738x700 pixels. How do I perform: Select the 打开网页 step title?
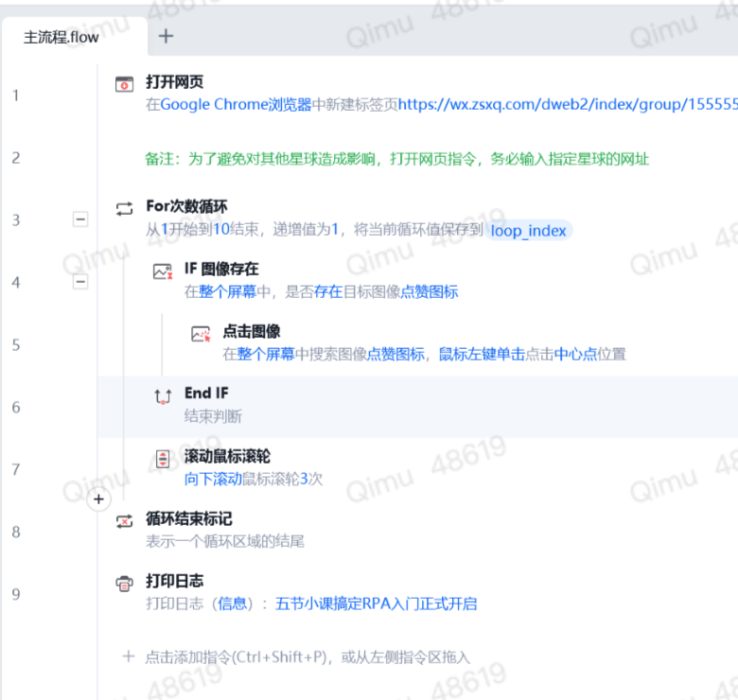[x=175, y=82]
